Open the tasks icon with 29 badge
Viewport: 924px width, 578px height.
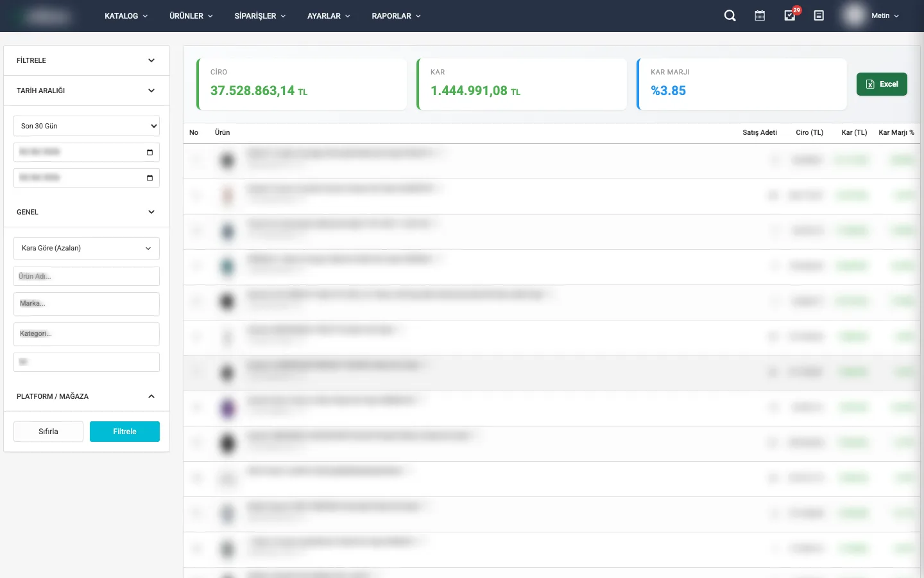790,16
